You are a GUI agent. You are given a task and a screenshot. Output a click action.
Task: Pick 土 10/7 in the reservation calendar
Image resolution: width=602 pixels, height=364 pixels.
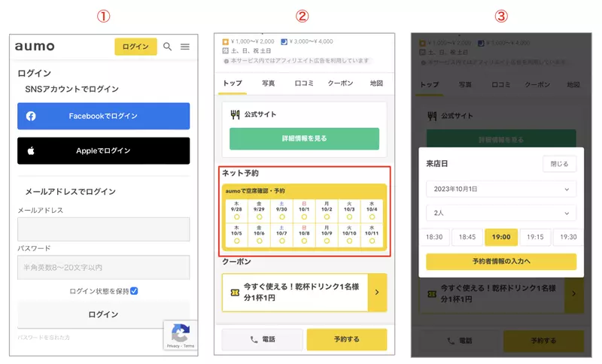tap(281, 235)
